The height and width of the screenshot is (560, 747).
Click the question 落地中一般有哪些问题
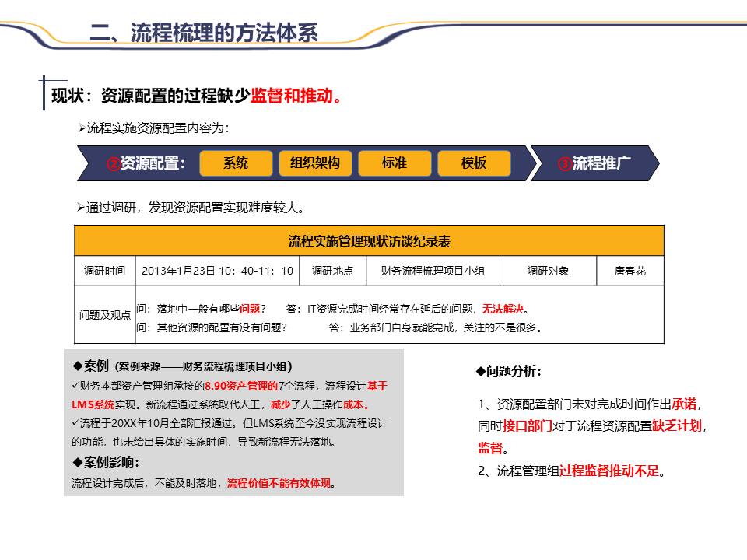click(x=201, y=309)
